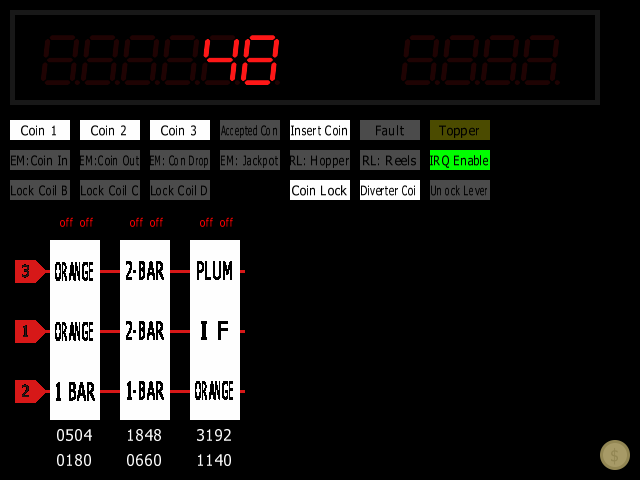Click the gold dollar coin icon
Image resolution: width=640 pixels, height=480 pixels.
(x=615, y=455)
